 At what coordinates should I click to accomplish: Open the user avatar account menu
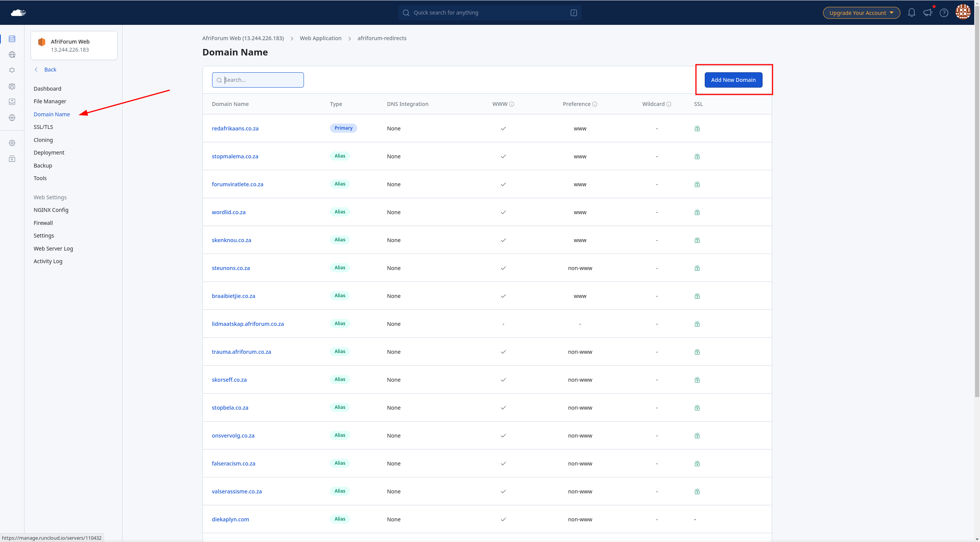coord(963,12)
